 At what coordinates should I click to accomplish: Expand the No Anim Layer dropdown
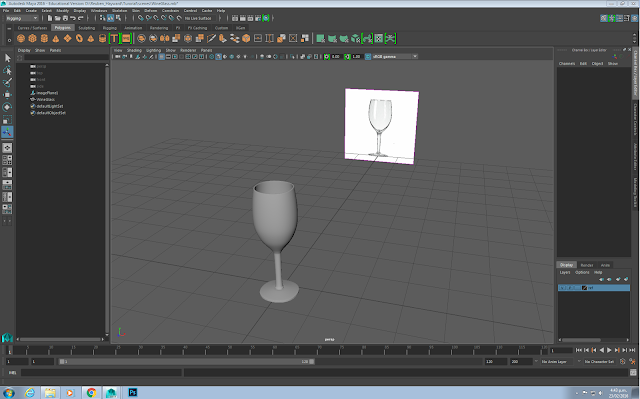pos(557,361)
